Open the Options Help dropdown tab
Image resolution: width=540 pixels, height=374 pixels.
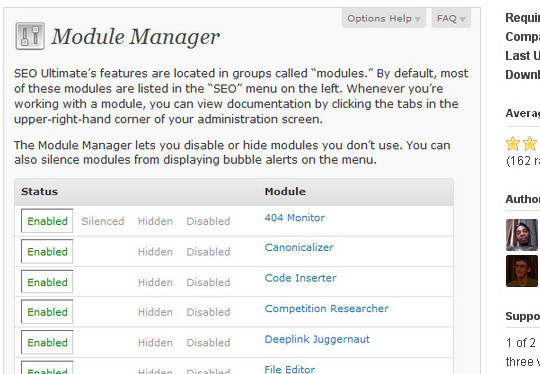(384, 18)
